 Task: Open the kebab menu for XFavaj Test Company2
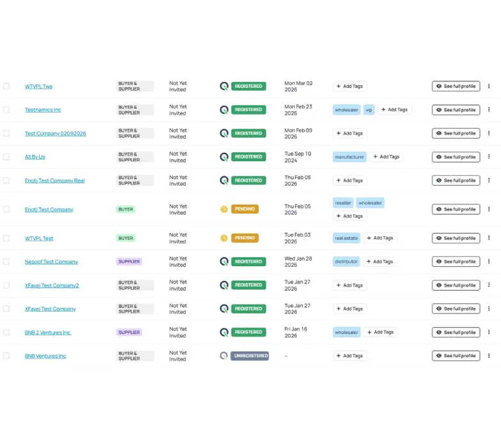click(x=489, y=285)
